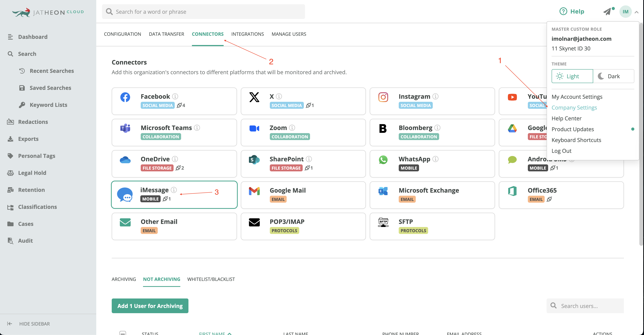Click the Zoom camera logo
644x335 pixels.
point(254,128)
